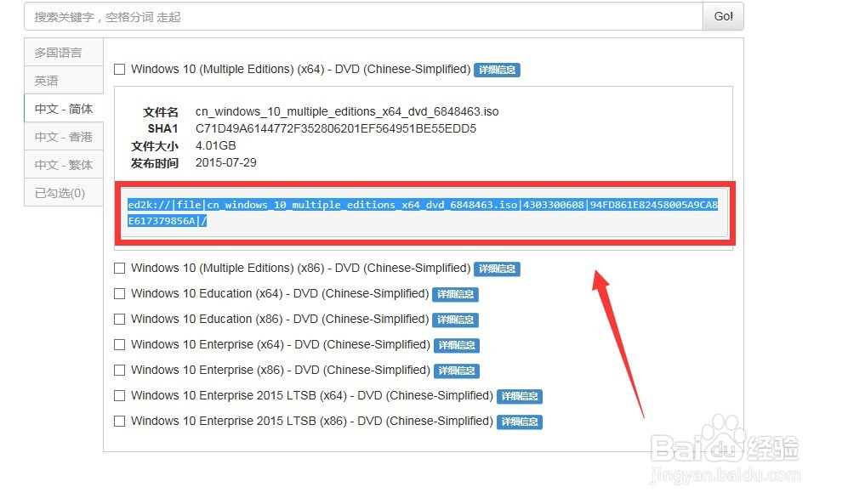The height and width of the screenshot is (504, 848).
Task: Click Windows 10 Multiple Editions x86 title
Action: [x=301, y=268]
